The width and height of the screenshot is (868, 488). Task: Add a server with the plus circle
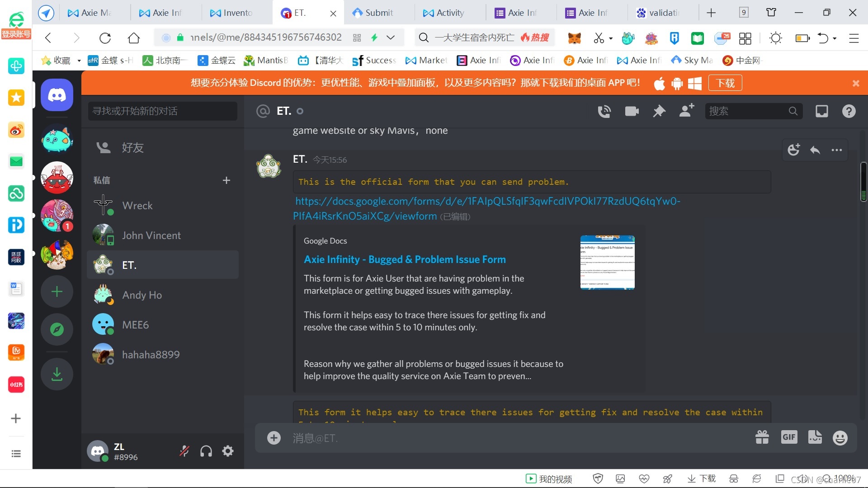[57, 292]
